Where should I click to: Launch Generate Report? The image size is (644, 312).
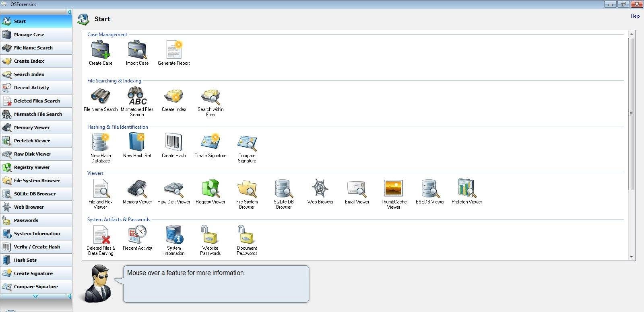coord(174,50)
